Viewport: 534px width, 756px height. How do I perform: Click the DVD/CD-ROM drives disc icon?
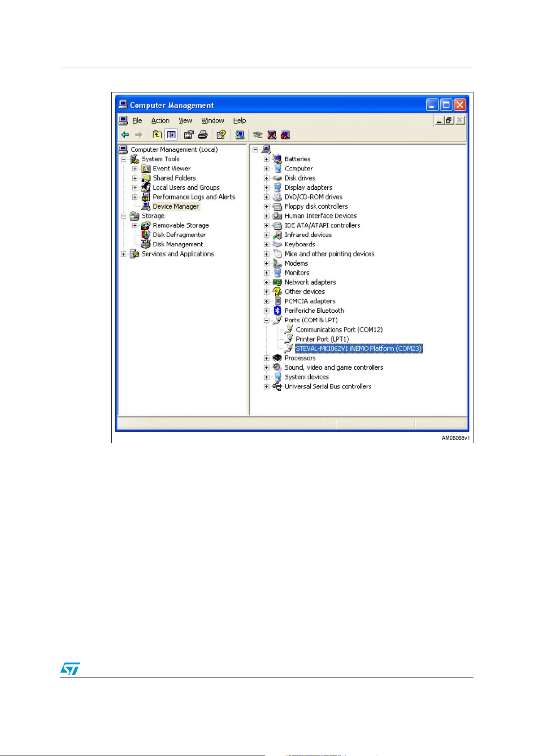click(x=277, y=197)
